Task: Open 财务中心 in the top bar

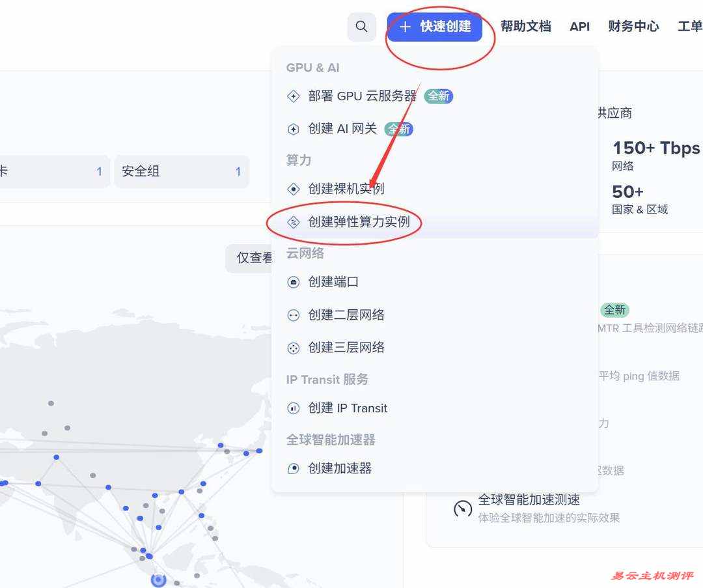Action: [633, 27]
